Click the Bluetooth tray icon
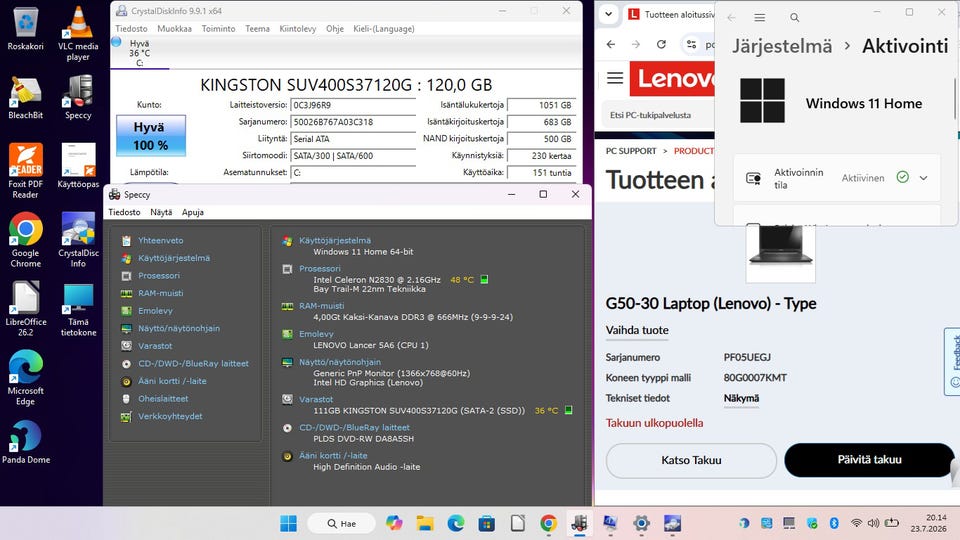 pos(833,523)
